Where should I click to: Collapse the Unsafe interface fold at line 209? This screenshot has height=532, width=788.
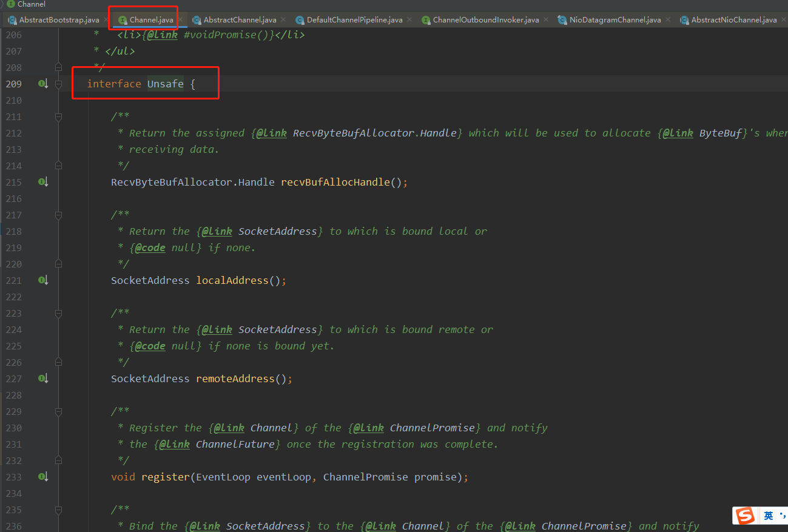(x=59, y=84)
